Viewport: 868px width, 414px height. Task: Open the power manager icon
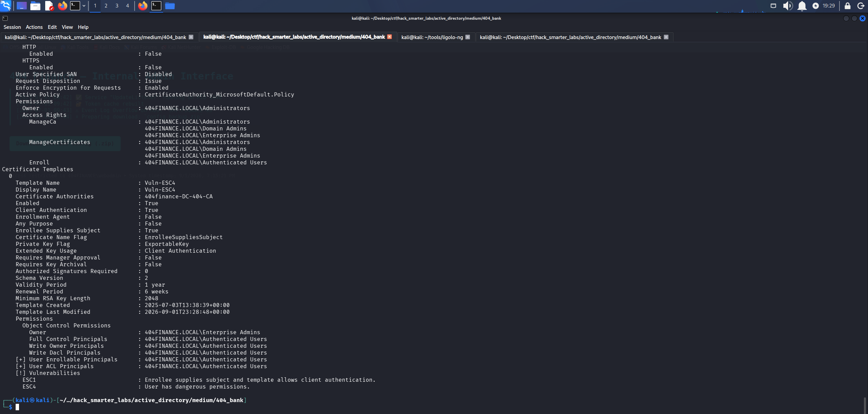pos(816,6)
